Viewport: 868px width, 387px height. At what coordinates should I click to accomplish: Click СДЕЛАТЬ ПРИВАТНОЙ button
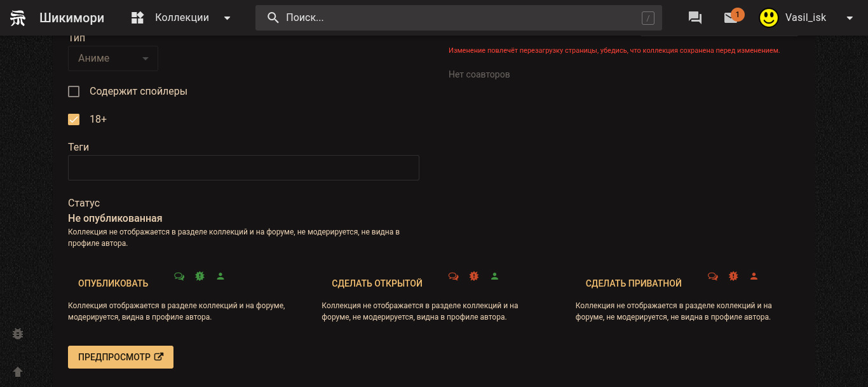point(634,283)
